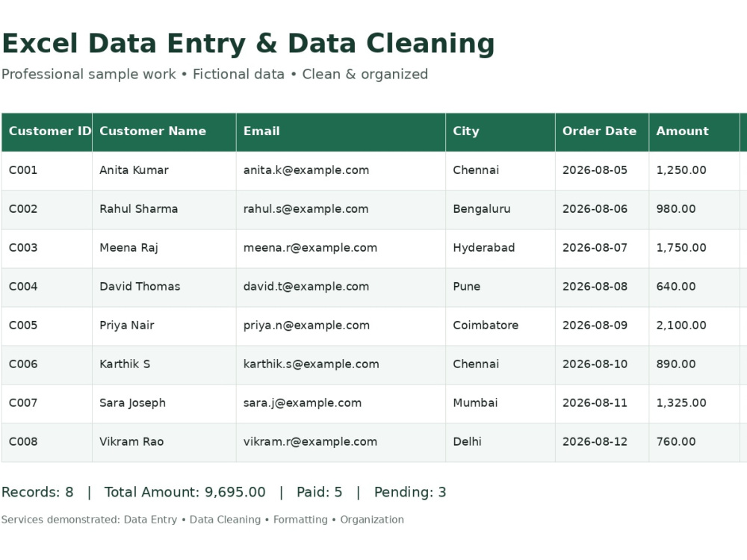This screenshot has width=747, height=560.
Task: Select the Total Amount 9,695.00 summary text
Action: pyautogui.click(x=185, y=492)
